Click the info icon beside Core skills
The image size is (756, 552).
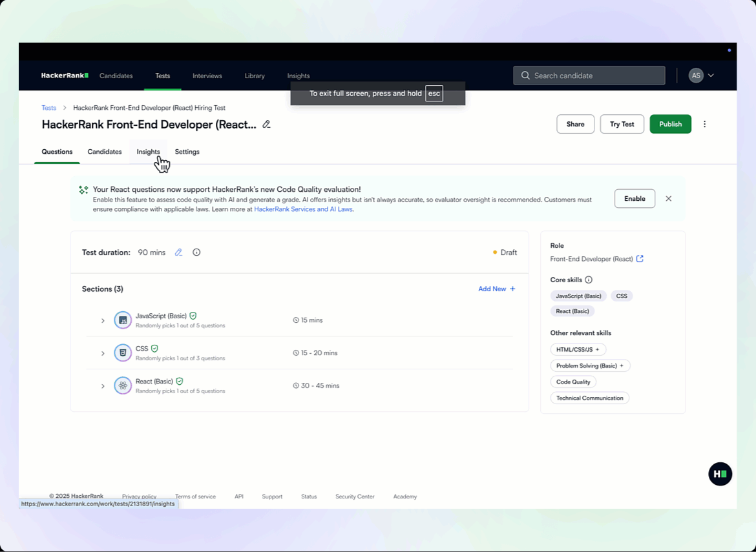(x=588, y=280)
